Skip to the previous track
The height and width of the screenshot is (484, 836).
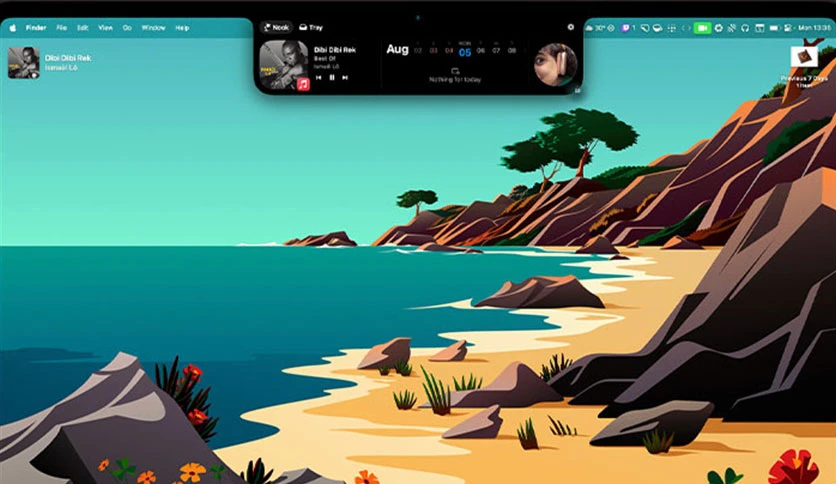coord(318,78)
